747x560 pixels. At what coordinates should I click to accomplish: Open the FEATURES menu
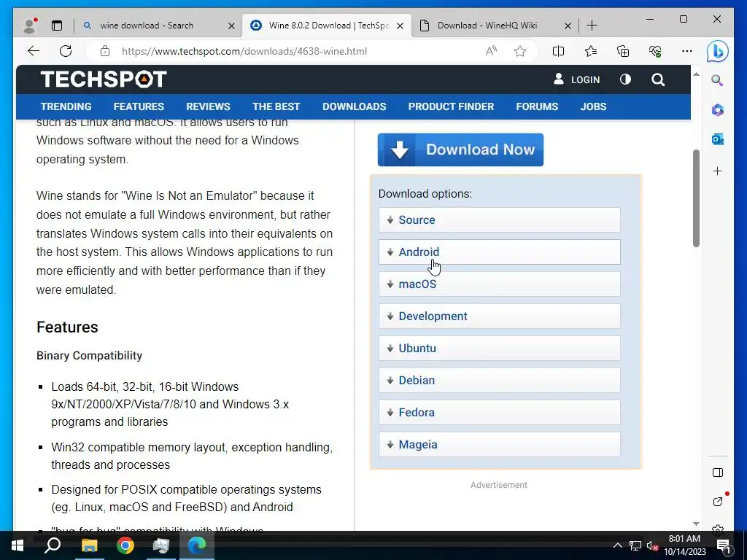(139, 106)
